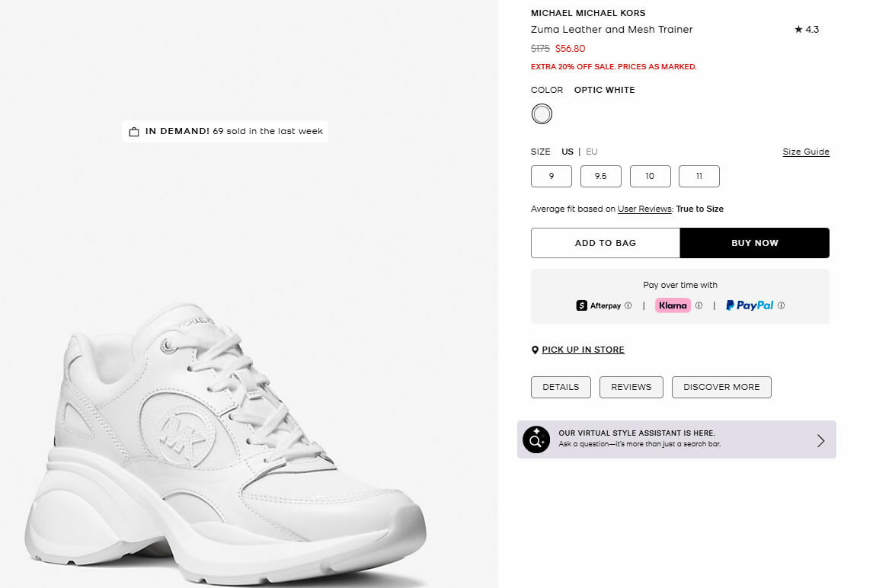The height and width of the screenshot is (588, 892).
Task: Click the PayPal info icon
Action: click(782, 305)
